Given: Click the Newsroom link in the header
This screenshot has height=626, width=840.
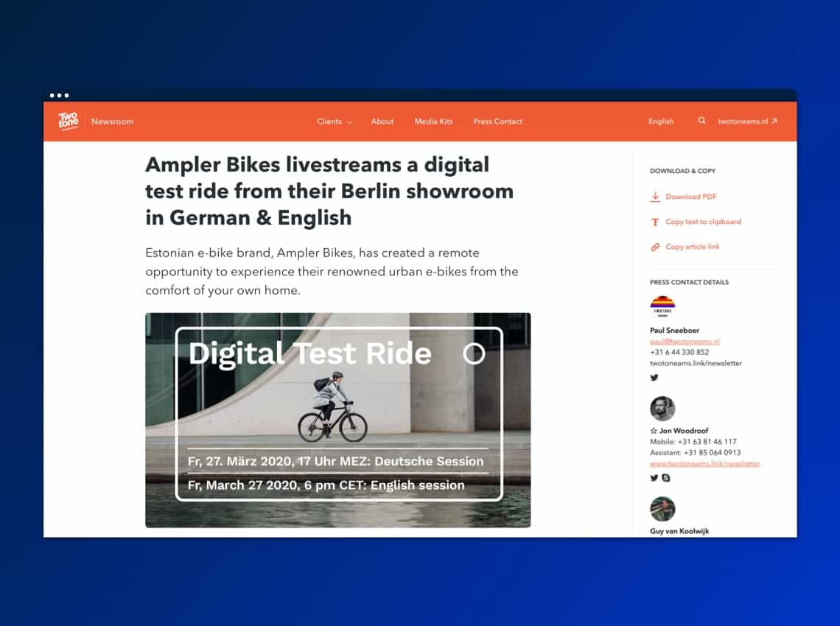Looking at the screenshot, I should (113, 122).
